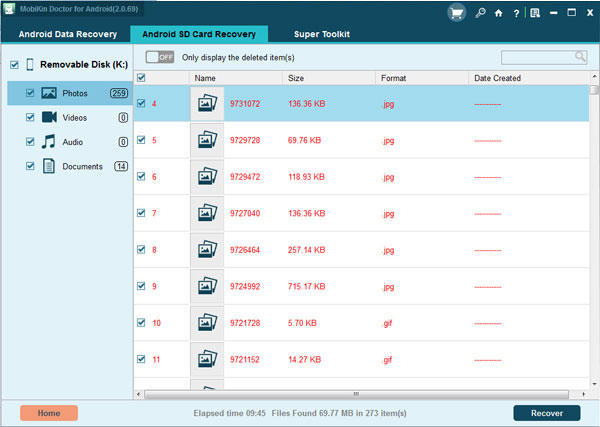Click the MobiKin app logo icon
Screen dimensions: 600x427
(9, 9)
